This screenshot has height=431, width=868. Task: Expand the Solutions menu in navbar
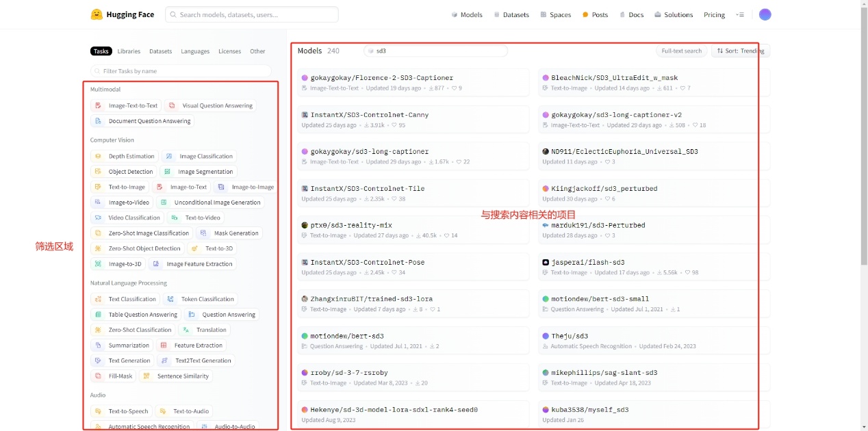pos(674,14)
